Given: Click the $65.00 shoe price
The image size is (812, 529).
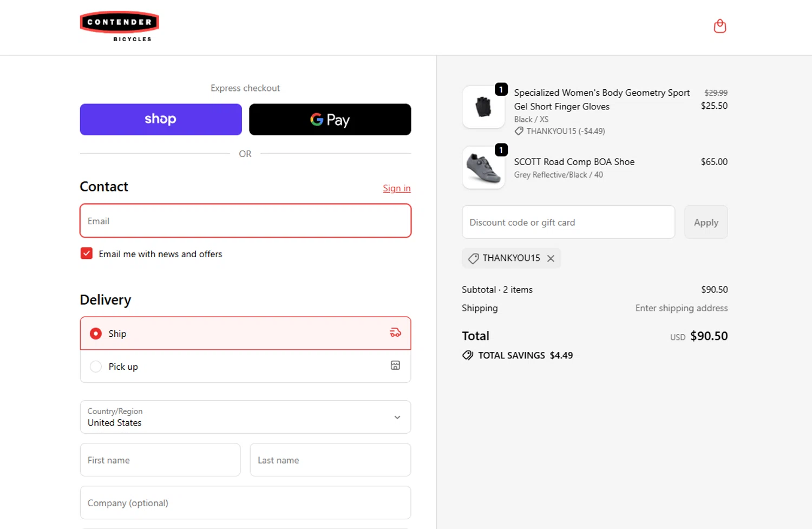Looking at the screenshot, I should (714, 162).
